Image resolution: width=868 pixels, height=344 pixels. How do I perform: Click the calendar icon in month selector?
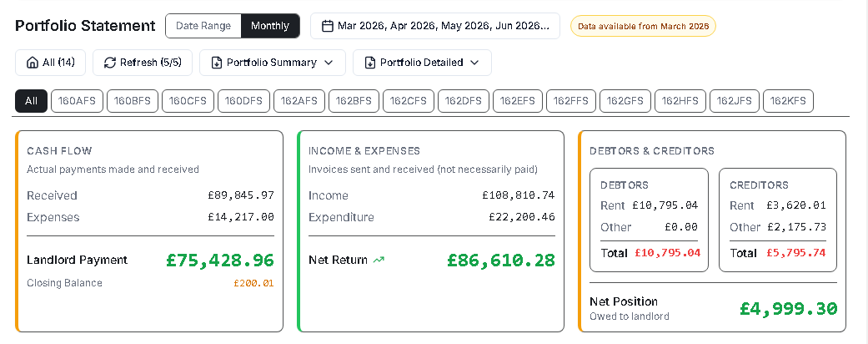[x=327, y=26]
